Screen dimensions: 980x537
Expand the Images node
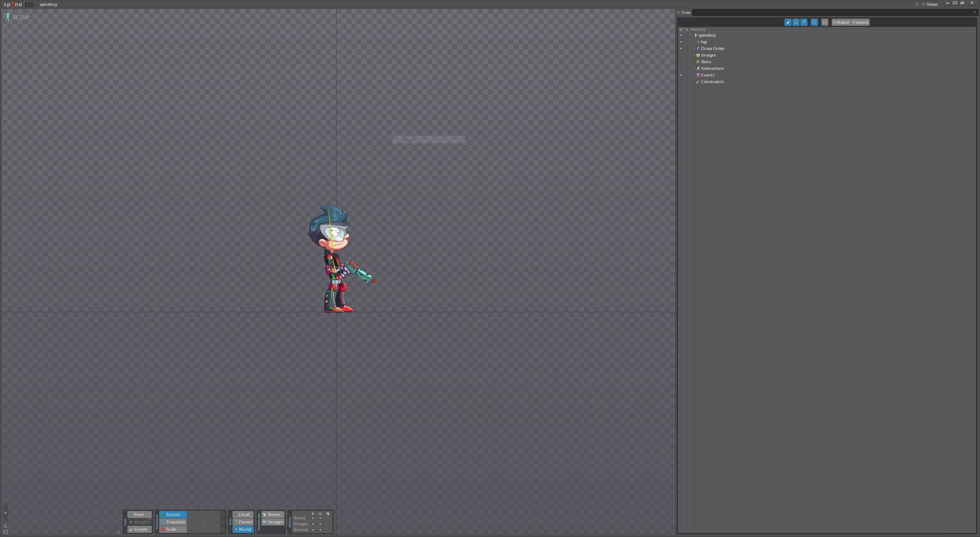(694, 55)
